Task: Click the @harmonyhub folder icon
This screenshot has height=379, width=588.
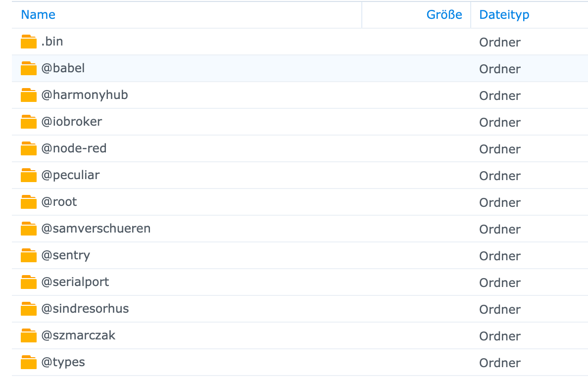Action: 29,95
